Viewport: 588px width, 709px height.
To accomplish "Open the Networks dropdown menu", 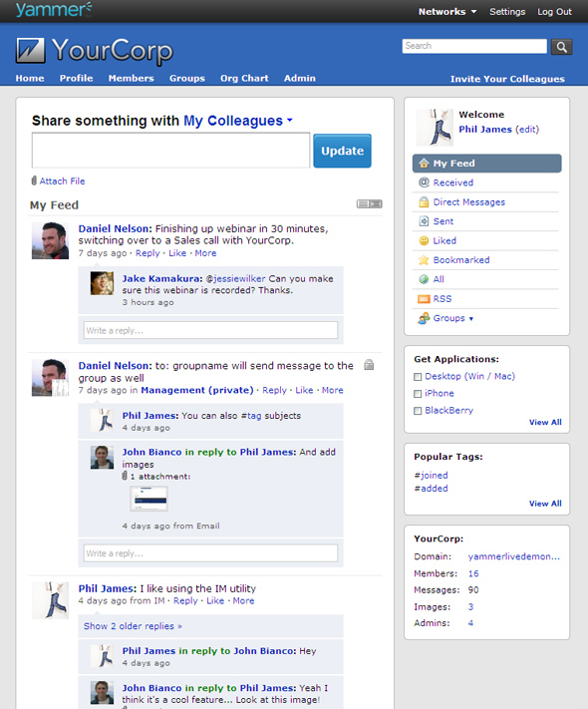I will (447, 12).
